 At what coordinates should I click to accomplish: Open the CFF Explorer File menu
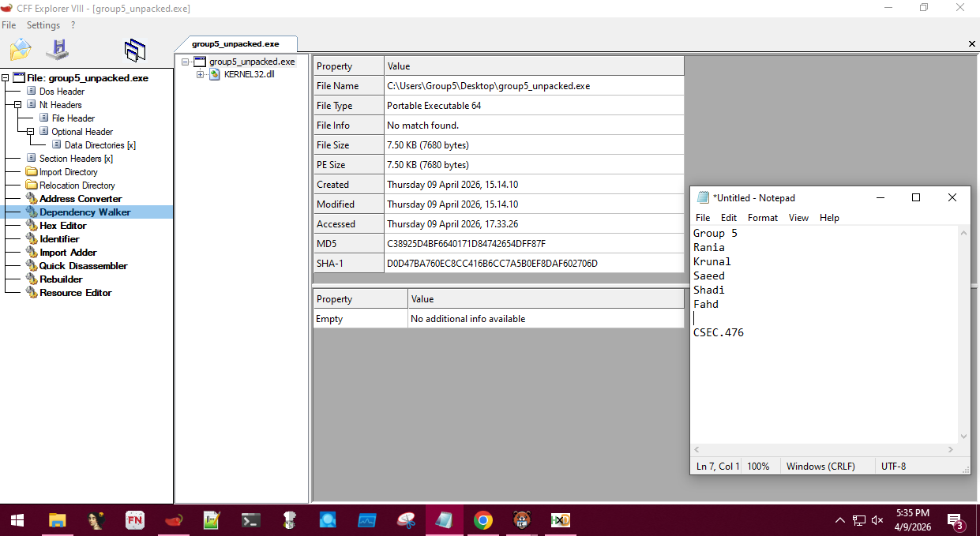pos(9,25)
